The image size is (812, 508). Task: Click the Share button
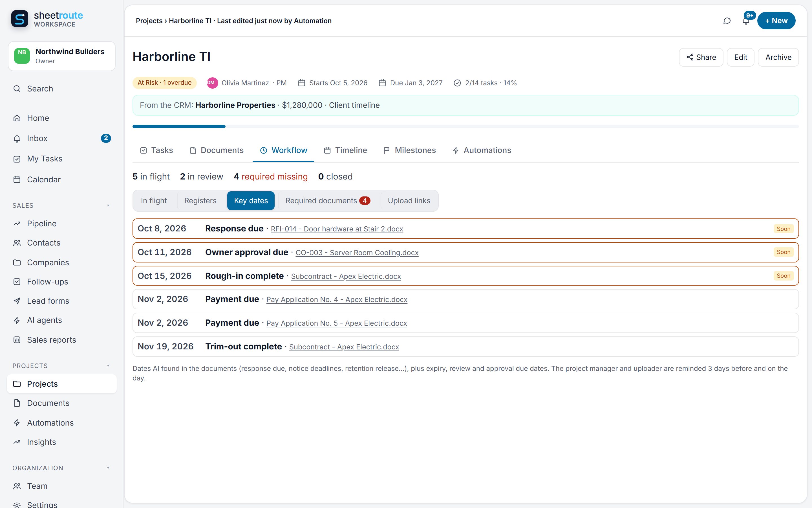click(x=701, y=57)
